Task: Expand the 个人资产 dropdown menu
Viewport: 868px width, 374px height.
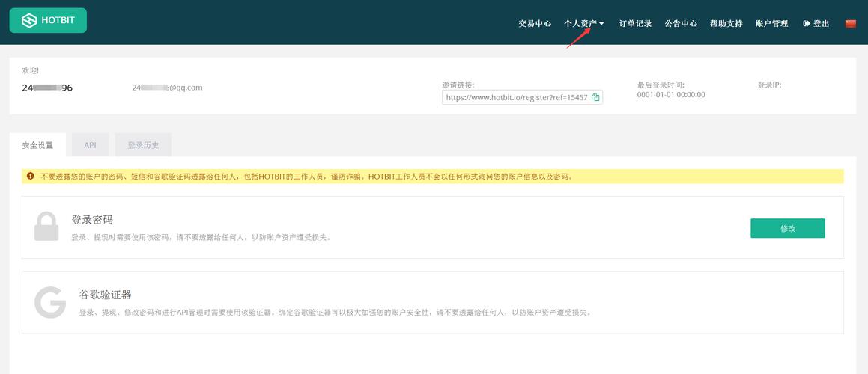Action: pos(583,23)
